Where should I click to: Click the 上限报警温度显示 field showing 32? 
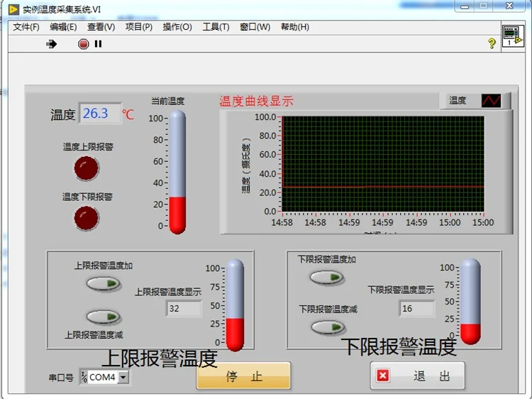(x=184, y=308)
